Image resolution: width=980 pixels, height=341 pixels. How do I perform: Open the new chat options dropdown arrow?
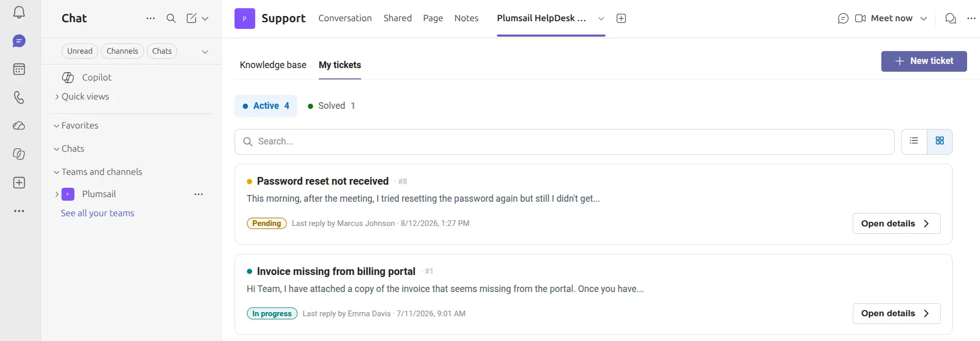tap(205, 19)
